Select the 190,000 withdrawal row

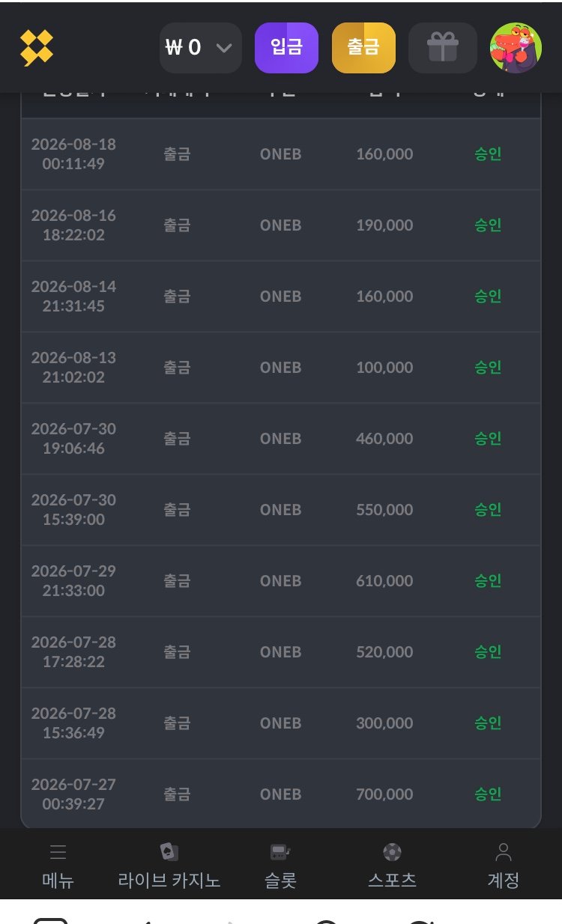pyautogui.click(x=281, y=225)
